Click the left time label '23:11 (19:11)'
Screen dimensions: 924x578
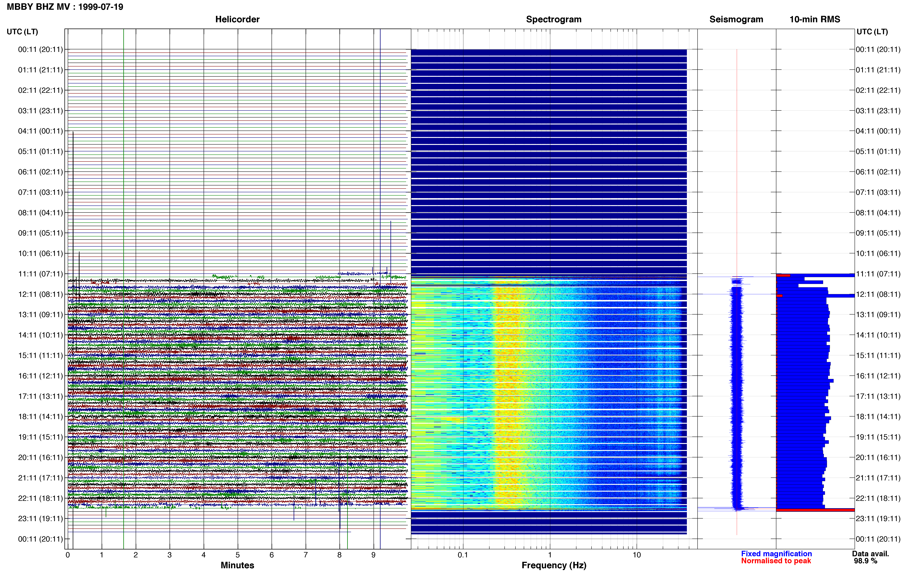(41, 519)
